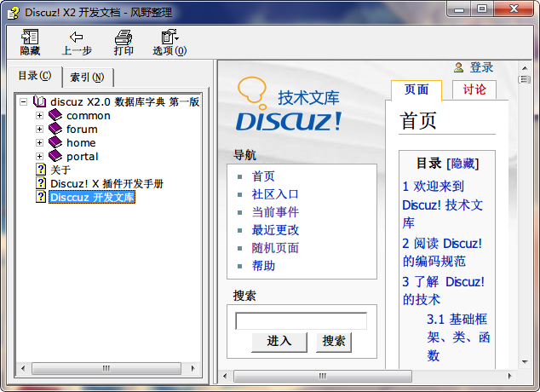Click the purple book icon beside portal
540x392 pixels.
point(55,157)
